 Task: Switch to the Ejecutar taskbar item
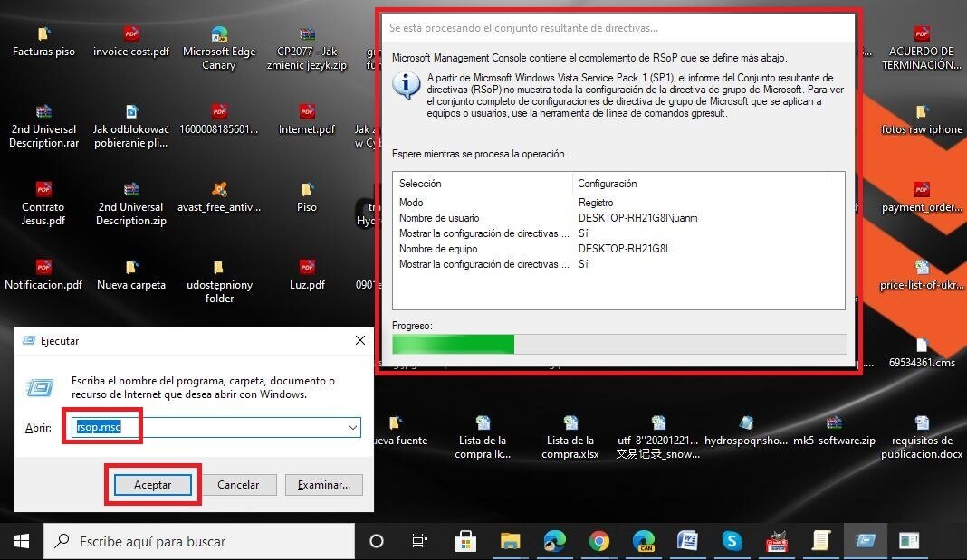tap(866, 542)
